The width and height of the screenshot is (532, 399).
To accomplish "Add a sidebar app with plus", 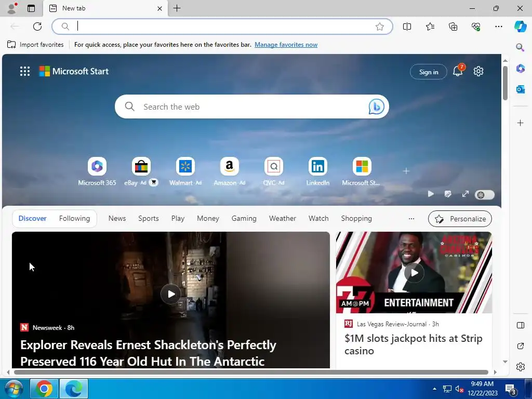I will pyautogui.click(x=520, y=123).
